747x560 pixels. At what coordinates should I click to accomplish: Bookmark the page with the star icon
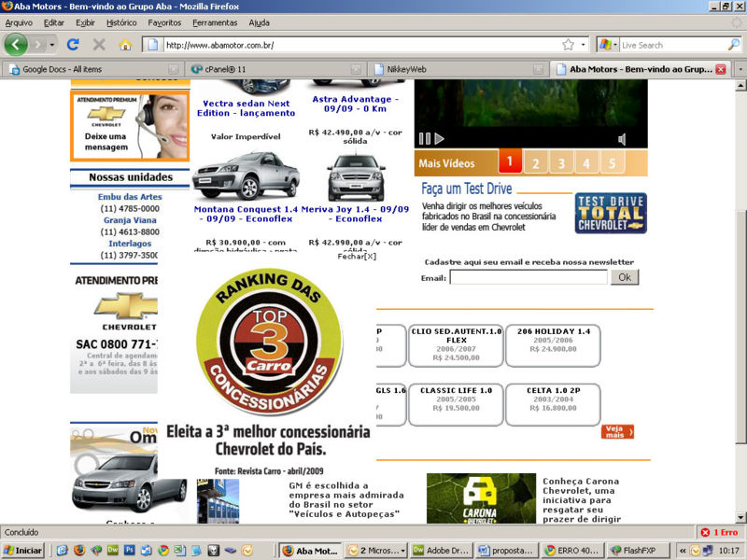tap(568, 45)
